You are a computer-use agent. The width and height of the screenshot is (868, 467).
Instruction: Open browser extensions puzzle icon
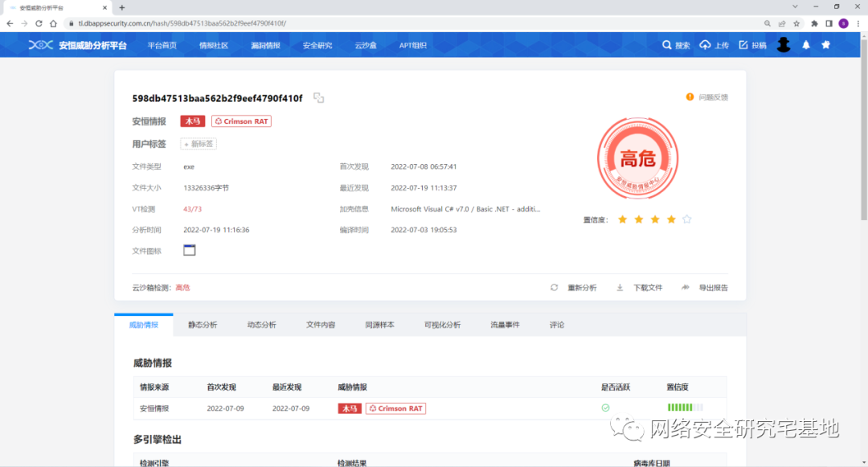[814, 23]
